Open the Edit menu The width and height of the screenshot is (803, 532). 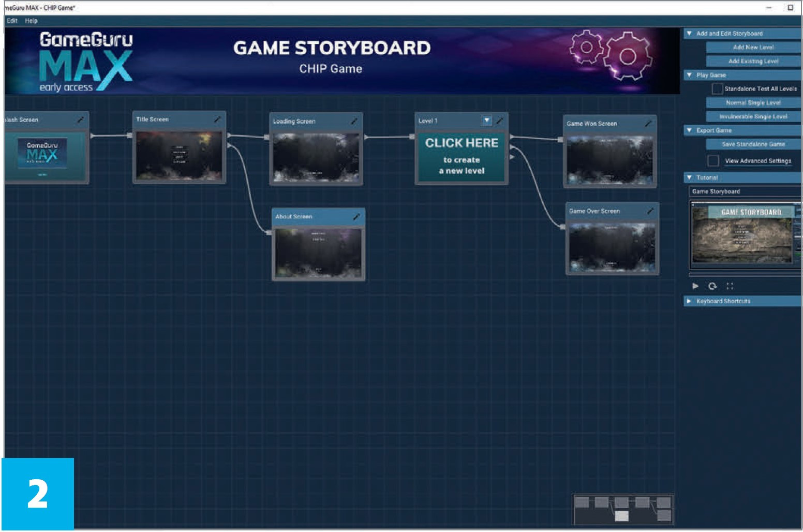click(12, 21)
